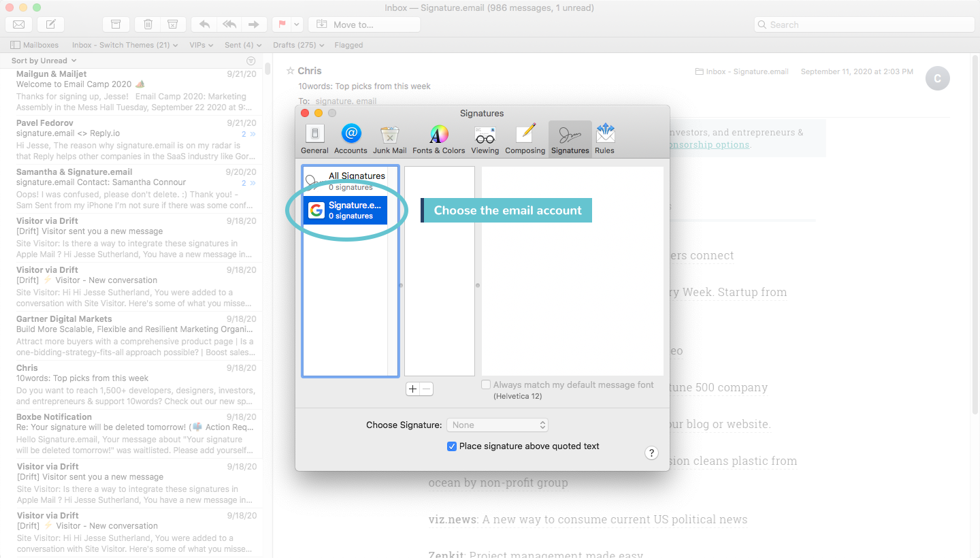Open the Choose Signature dropdown
The width and height of the screenshot is (980, 558).
click(497, 425)
